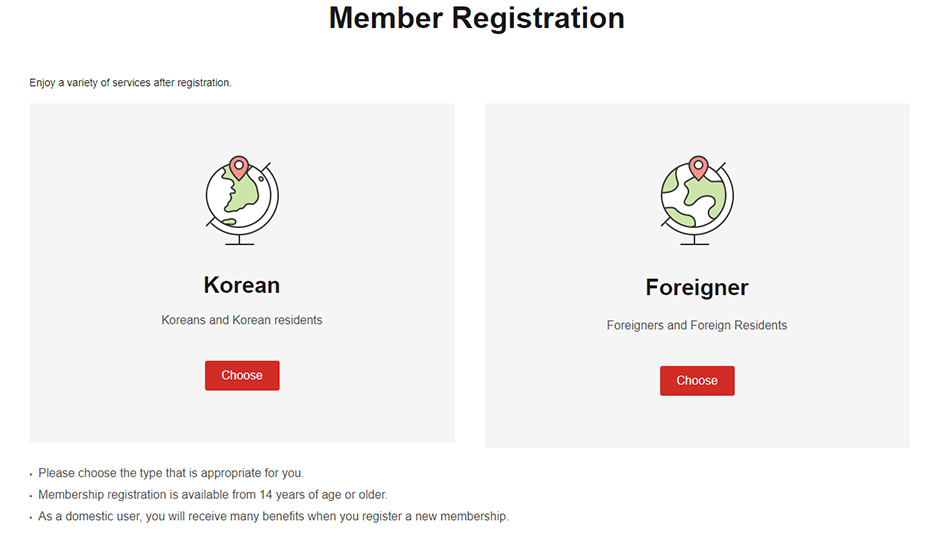
Task: Click the Korean peninsula globe icon
Action: (x=242, y=200)
